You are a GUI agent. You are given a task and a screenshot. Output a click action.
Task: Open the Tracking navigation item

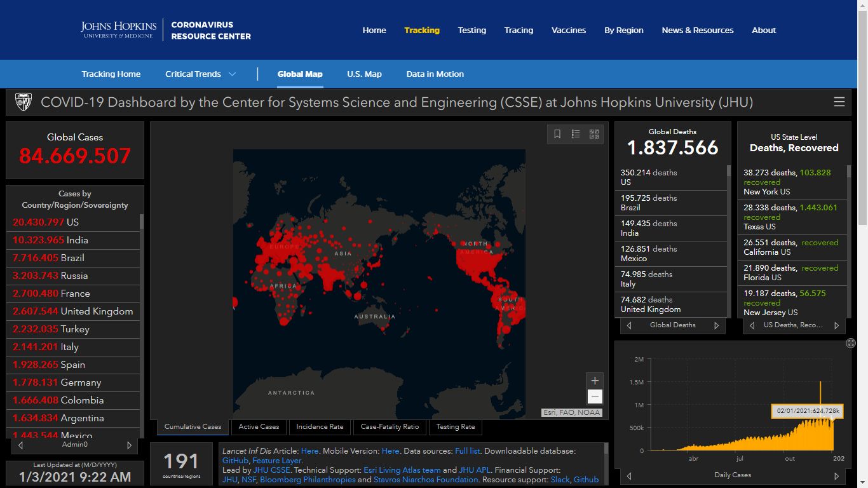[422, 30]
